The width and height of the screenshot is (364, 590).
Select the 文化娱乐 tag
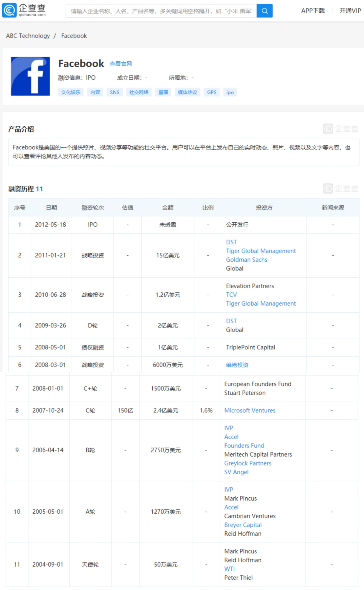(71, 92)
